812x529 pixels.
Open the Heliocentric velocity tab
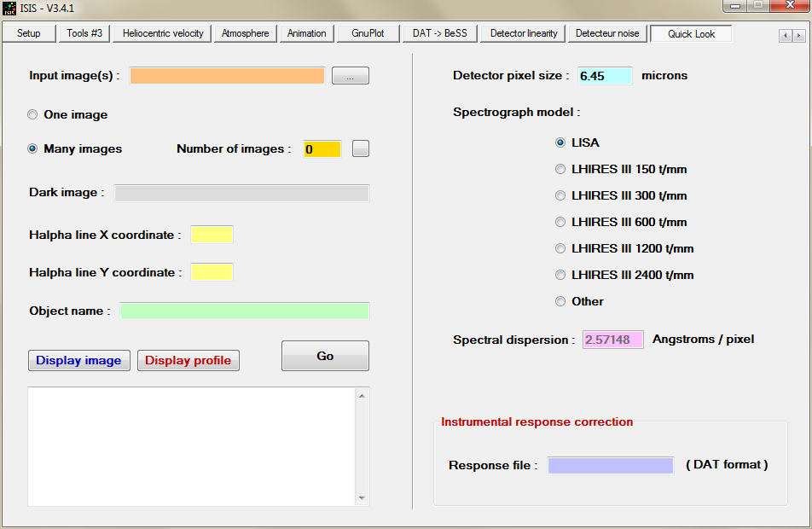[163, 33]
